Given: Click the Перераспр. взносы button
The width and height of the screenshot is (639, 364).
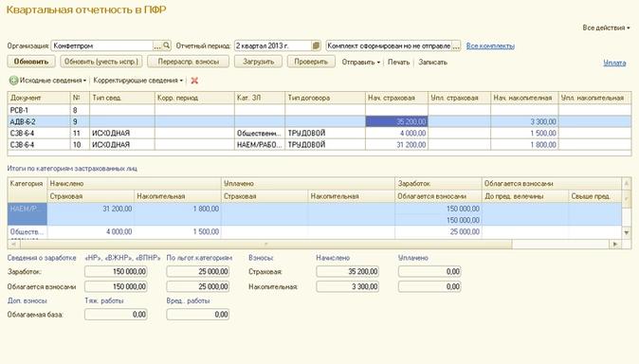Looking at the screenshot, I should click(189, 62).
